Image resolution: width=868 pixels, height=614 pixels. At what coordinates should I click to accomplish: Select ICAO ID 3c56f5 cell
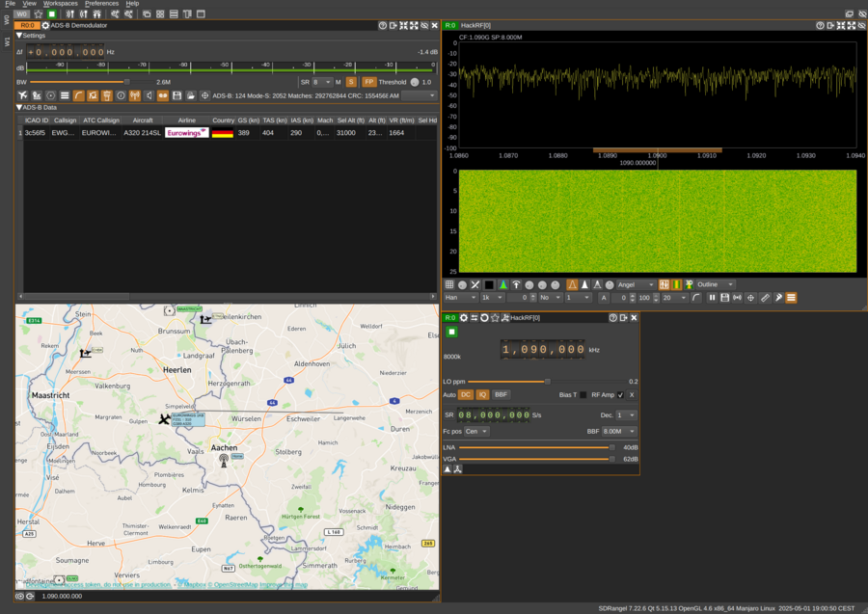[x=36, y=133]
